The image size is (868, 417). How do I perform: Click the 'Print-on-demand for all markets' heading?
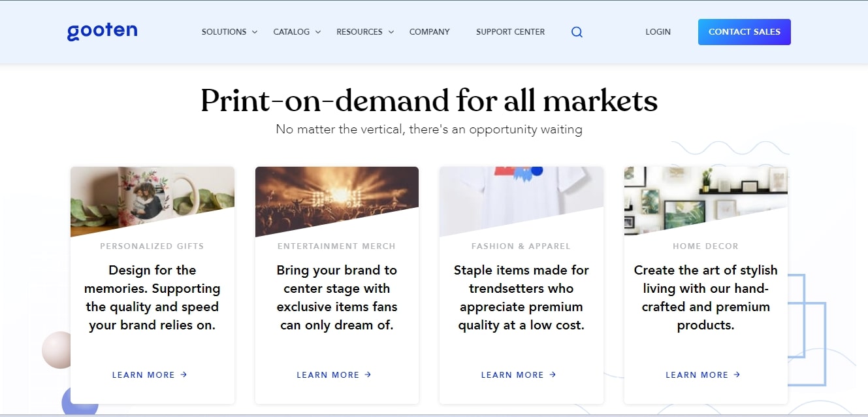[x=429, y=101]
